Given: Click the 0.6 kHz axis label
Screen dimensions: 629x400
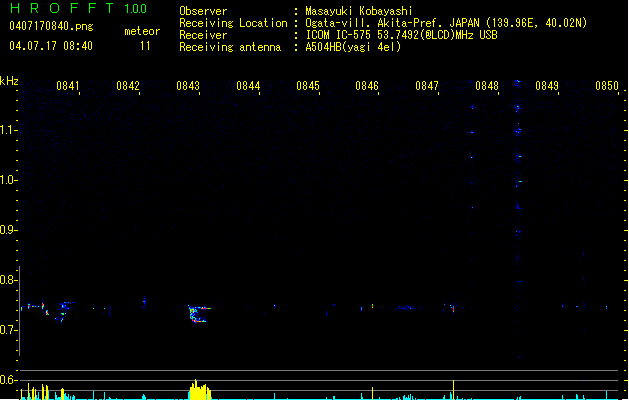Looking at the screenshot, I should pos(8,380).
